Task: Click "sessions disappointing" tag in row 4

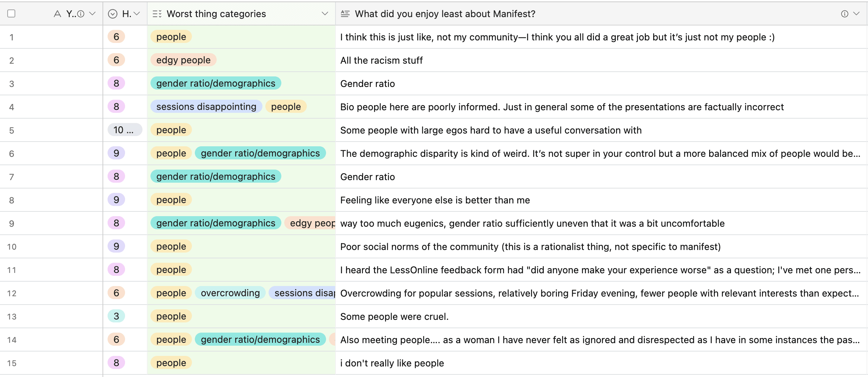Action: pyautogui.click(x=206, y=107)
